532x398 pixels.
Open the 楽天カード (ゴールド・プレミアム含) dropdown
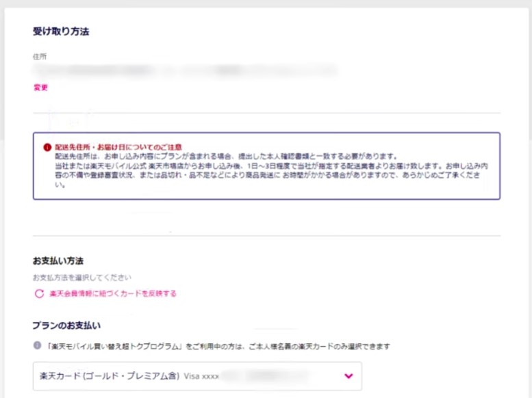tap(110, 376)
